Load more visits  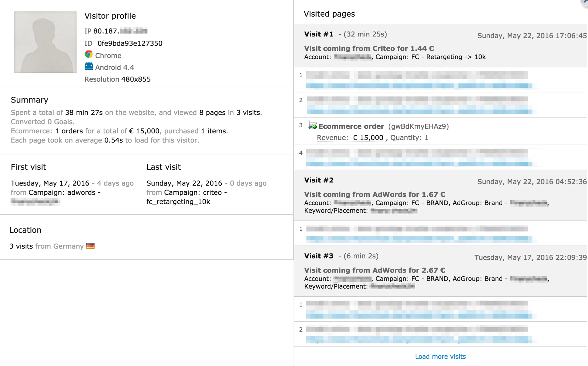[x=440, y=357]
